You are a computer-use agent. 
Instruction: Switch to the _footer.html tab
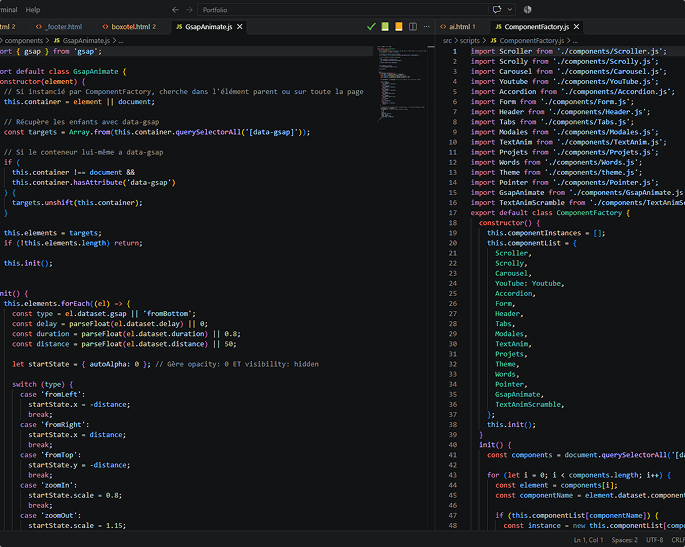[x=59, y=27]
